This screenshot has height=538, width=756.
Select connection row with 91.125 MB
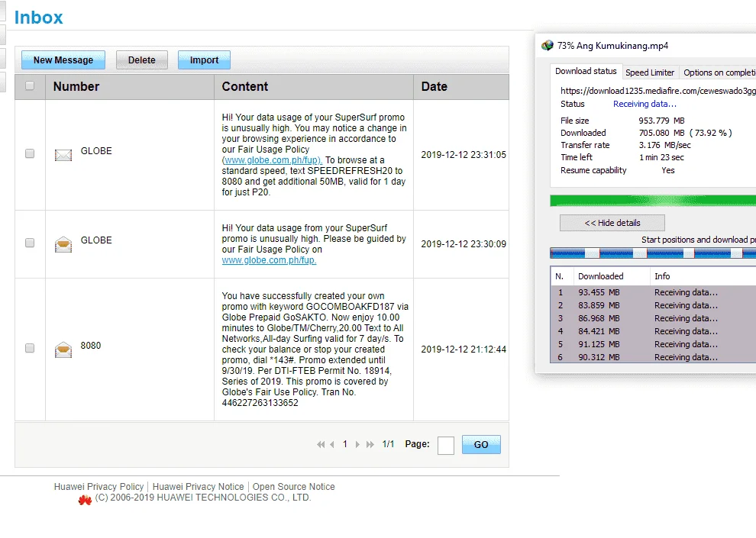pyautogui.click(x=654, y=344)
